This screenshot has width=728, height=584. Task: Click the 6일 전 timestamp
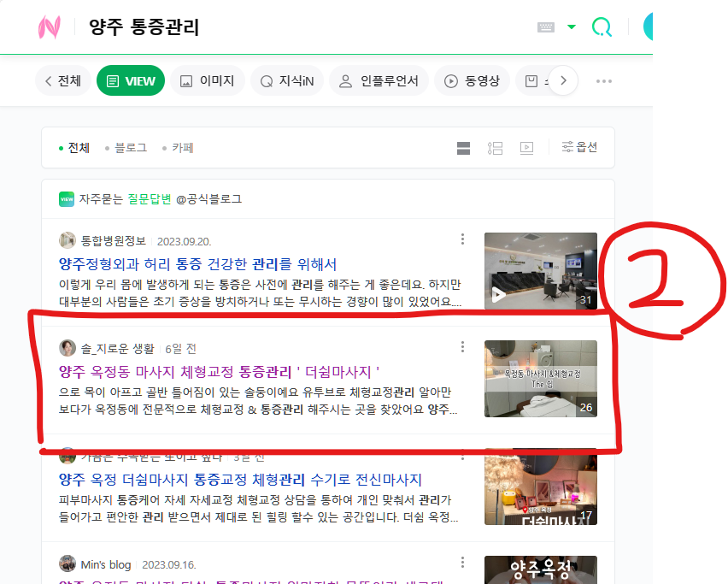pyautogui.click(x=180, y=349)
